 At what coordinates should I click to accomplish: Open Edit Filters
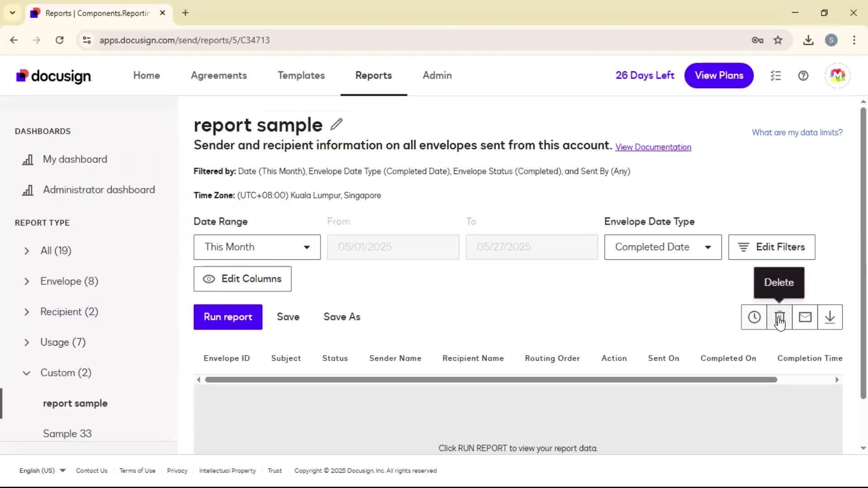772,247
